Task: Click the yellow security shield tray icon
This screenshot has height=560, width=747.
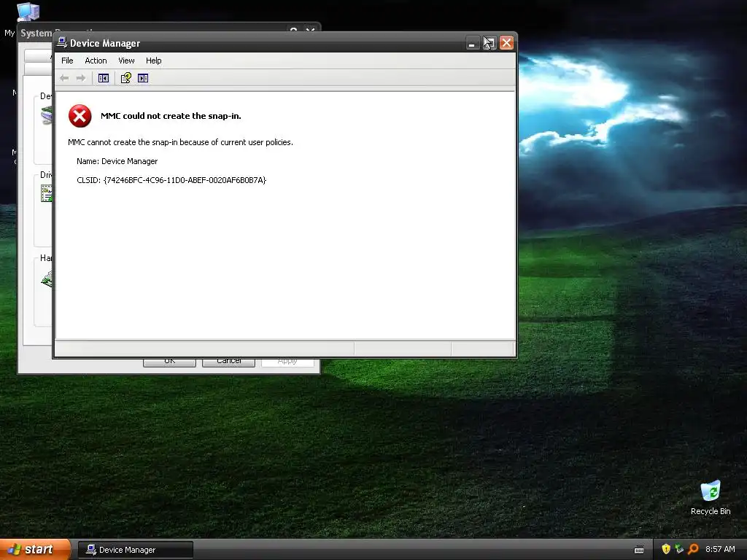Action: [x=666, y=549]
